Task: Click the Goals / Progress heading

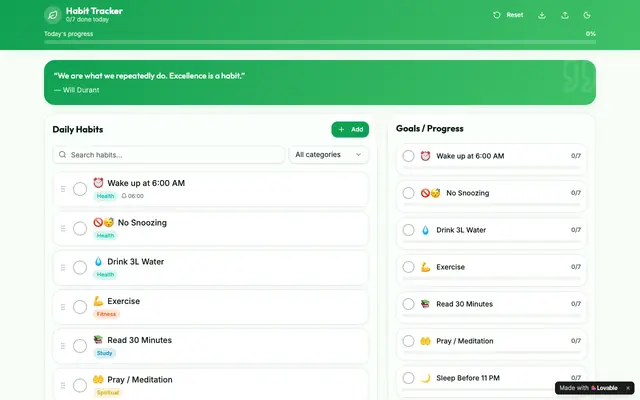Action: 429,129
